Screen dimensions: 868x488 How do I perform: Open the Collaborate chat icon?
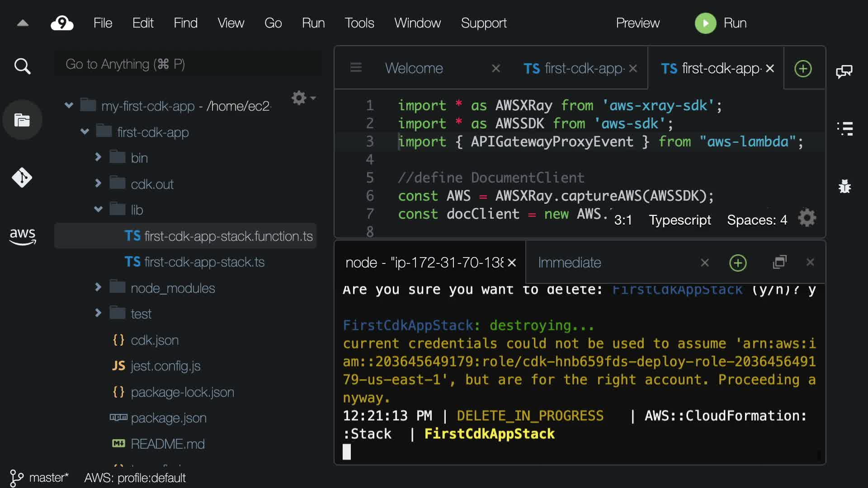click(844, 71)
